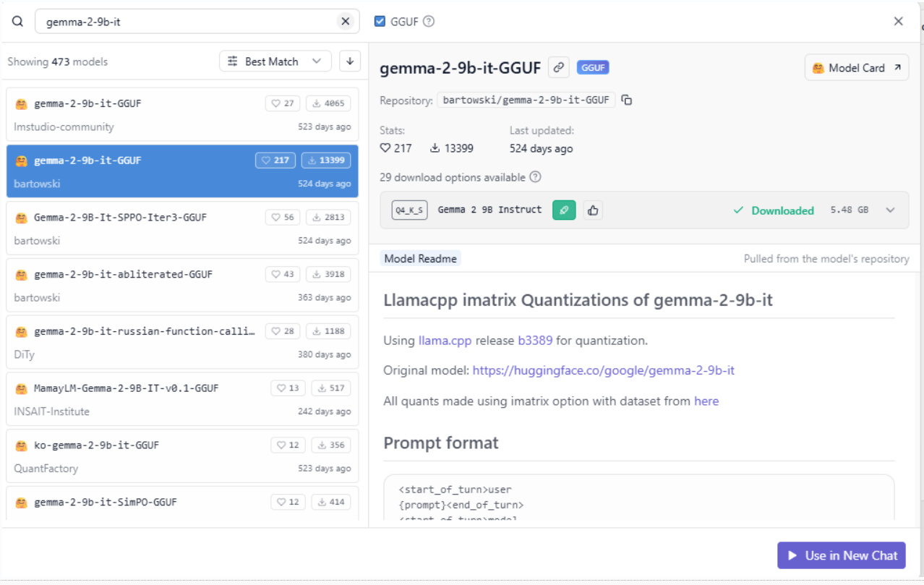
Task: Click the 356 downloads badge on ko-gemma
Action: tap(330, 445)
